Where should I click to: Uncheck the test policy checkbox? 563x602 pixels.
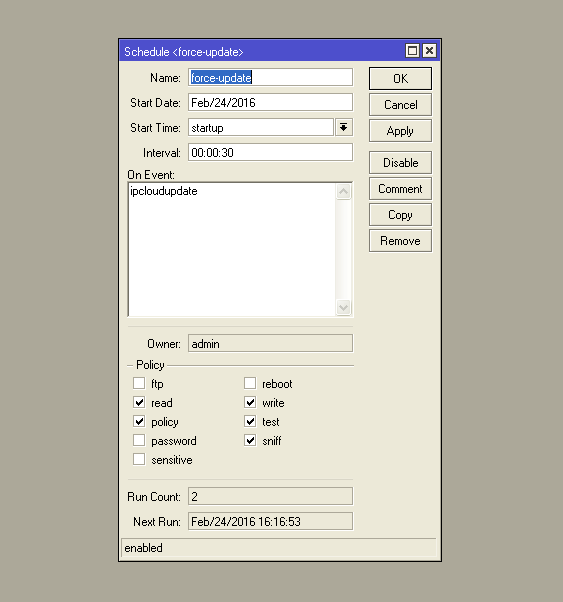[x=250, y=421]
